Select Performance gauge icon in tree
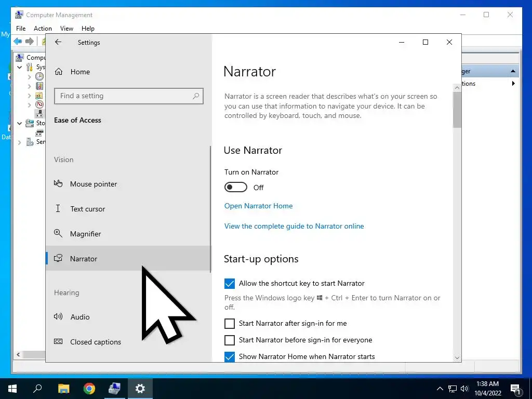 coord(39,104)
